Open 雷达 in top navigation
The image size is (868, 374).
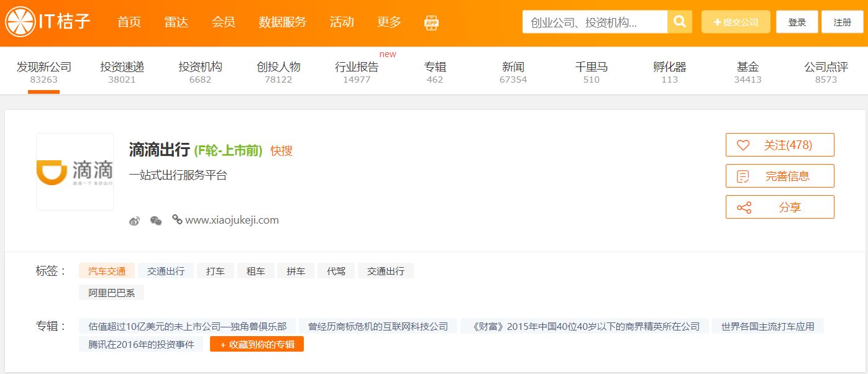tap(176, 22)
